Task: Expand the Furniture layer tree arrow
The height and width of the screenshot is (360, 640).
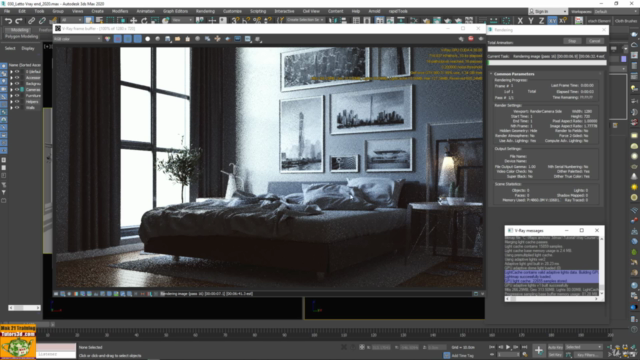Action: pyautogui.click(x=11, y=96)
